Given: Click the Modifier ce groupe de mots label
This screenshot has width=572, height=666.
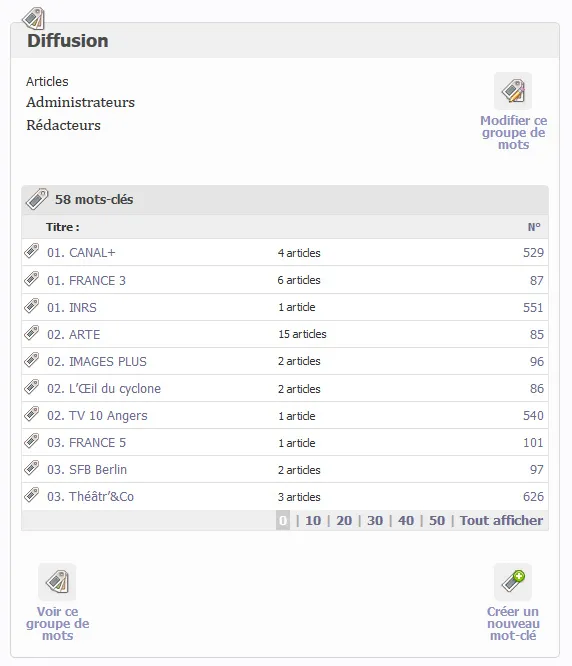Looking at the screenshot, I should (513, 133).
